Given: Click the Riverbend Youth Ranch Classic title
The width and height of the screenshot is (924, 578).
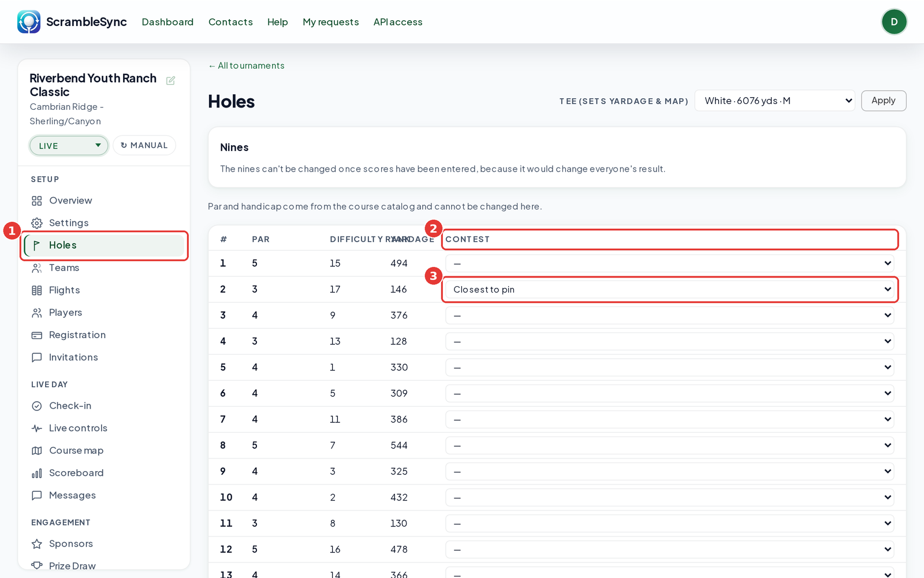Looking at the screenshot, I should pyautogui.click(x=93, y=85).
